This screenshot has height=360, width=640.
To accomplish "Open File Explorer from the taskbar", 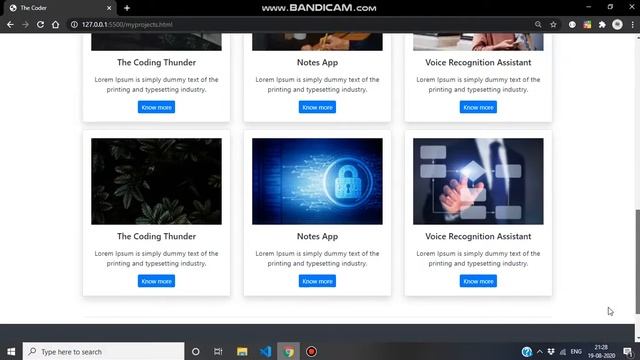I will click(242, 351).
